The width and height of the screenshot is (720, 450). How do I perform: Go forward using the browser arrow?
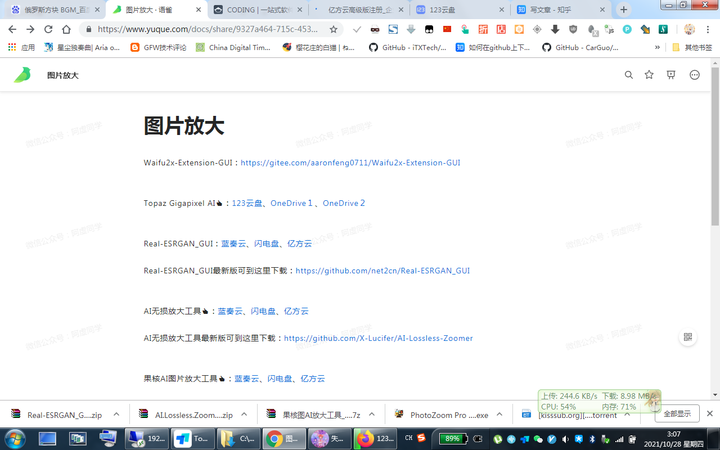tap(30, 29)
